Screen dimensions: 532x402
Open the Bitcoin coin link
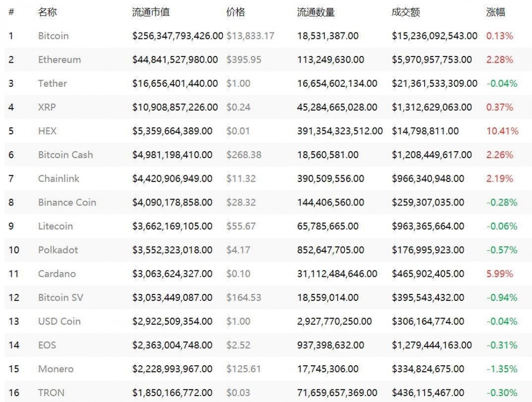point(53,36)
